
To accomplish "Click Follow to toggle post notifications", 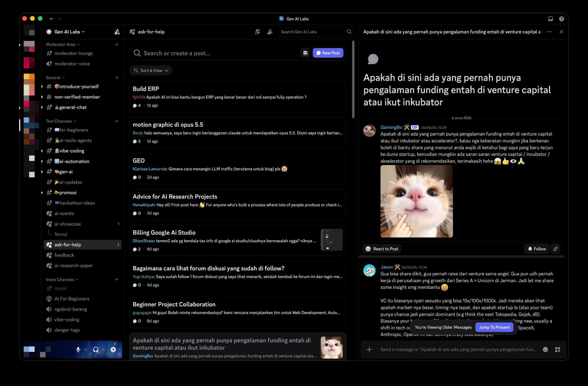I will click(x=537, y=249).
